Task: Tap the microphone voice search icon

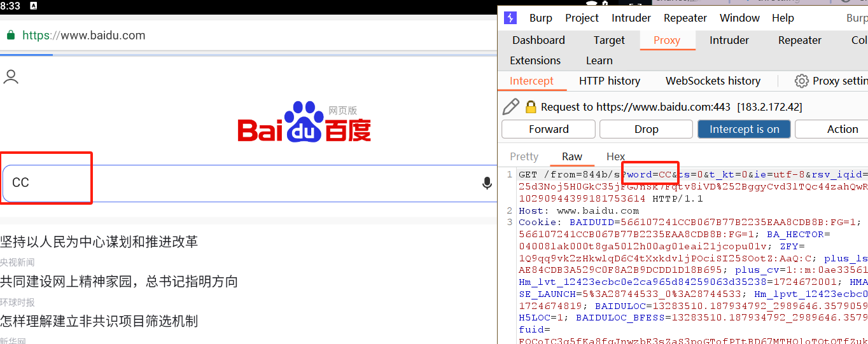Action: click(x=487, y=184)
